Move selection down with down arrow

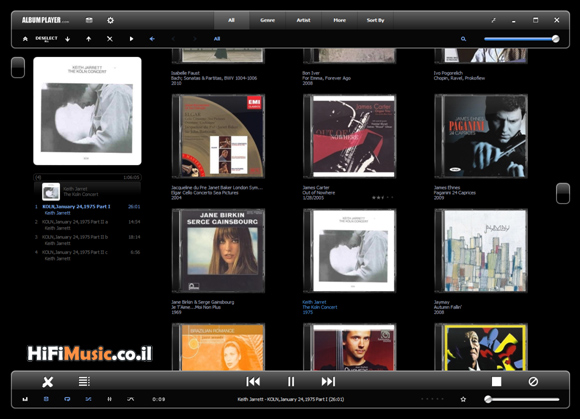pos(68,39)
